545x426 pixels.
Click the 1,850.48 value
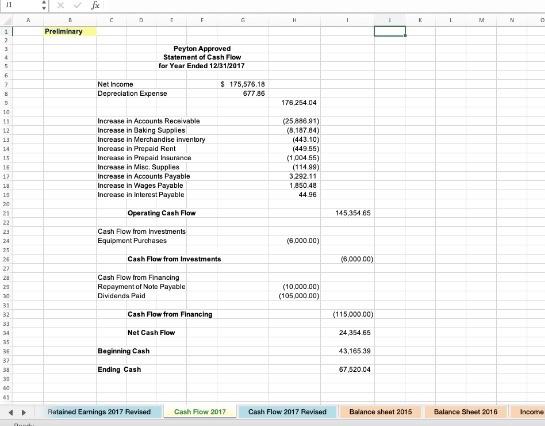pyautogui.click(x=303, y=186)
